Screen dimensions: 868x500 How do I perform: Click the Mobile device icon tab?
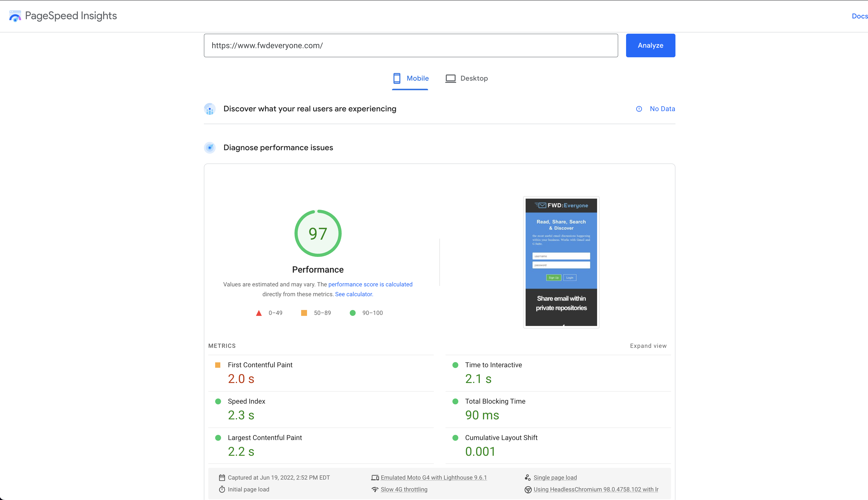pos(396,78)
